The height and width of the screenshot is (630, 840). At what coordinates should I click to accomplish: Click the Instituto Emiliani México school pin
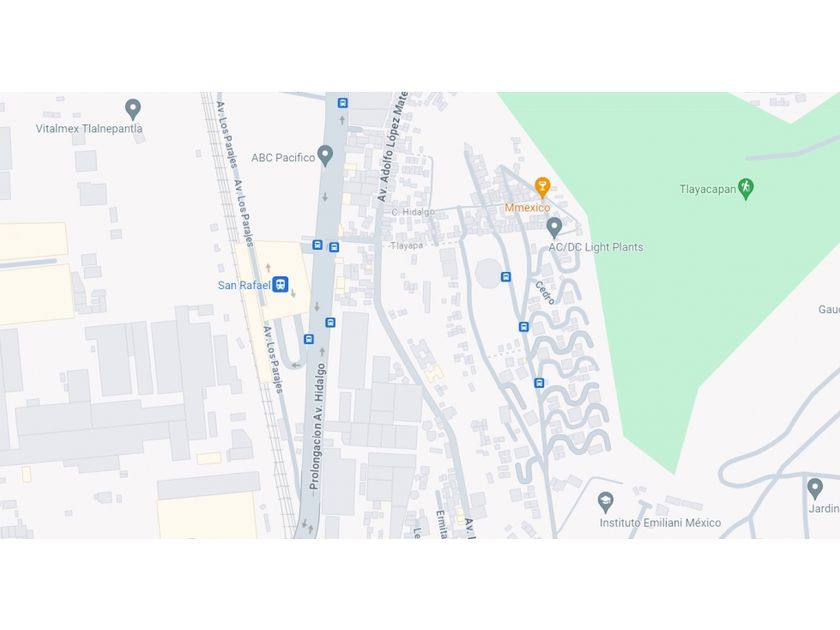605,502
